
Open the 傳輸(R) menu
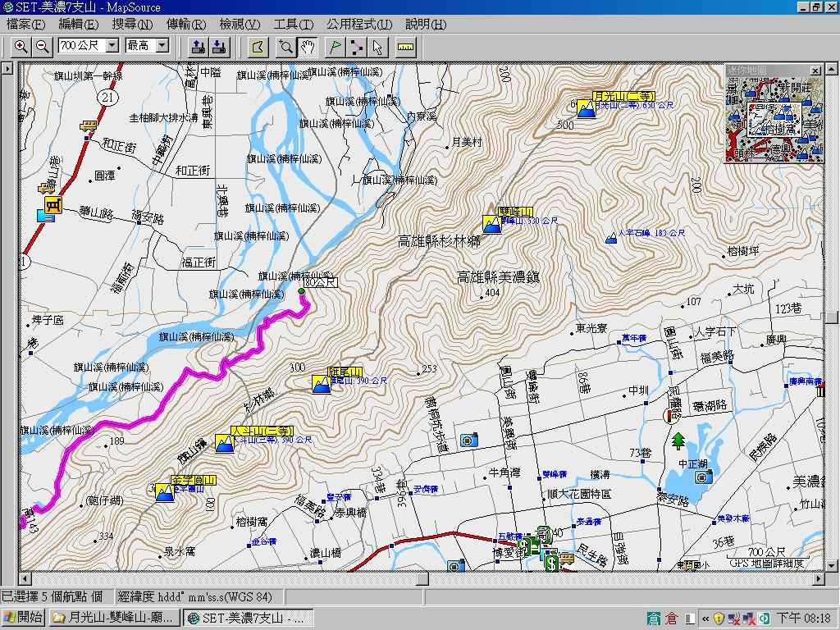186,24
